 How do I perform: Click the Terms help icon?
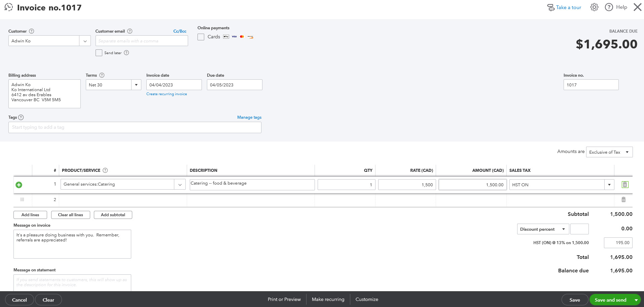(102, 75)
